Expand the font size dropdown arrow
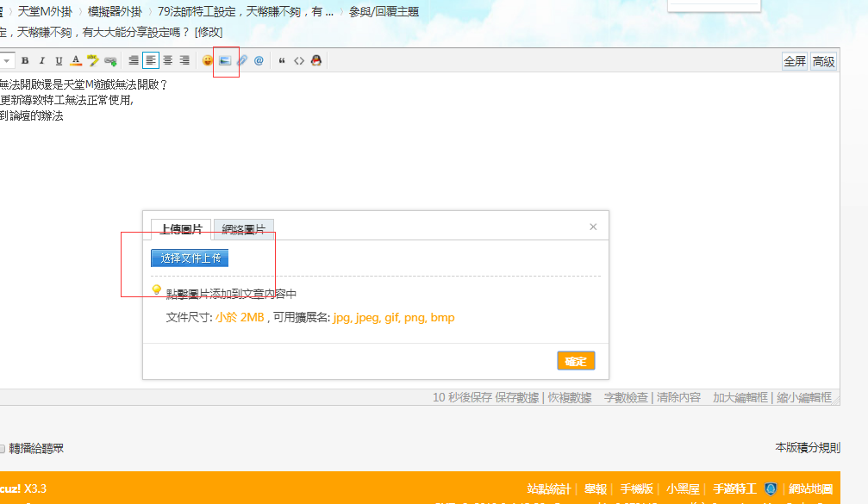868x504 pixels. point(7,60)
